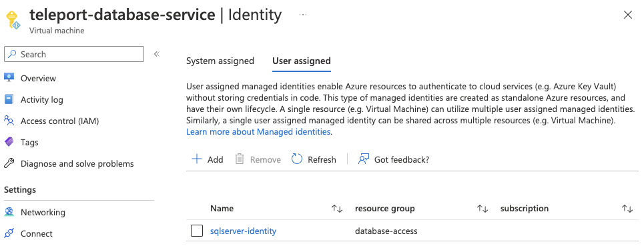Click the purple Tags icon
The height and width of the screenshot is (250, 644).
click(9, 142)
